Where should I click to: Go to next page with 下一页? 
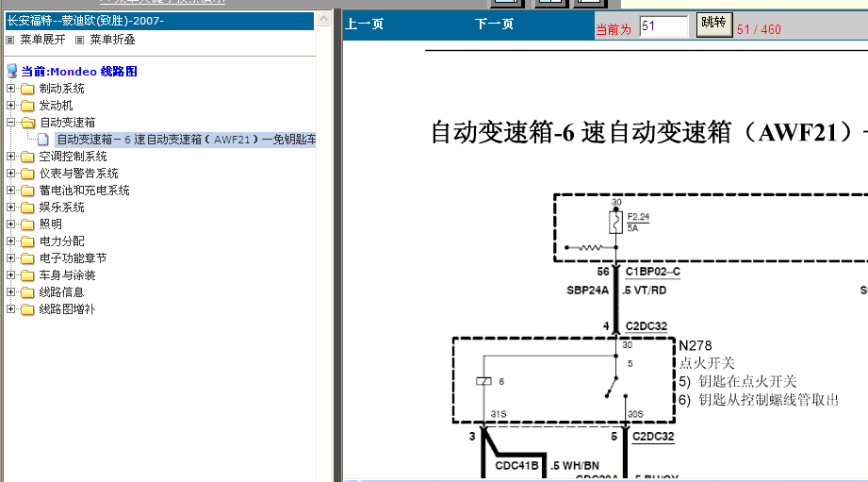[x=495, y=25]
